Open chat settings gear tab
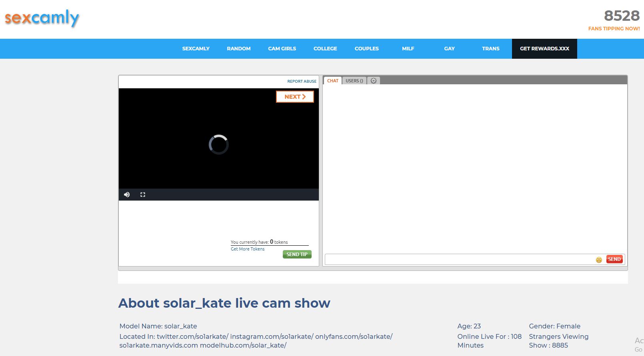 tap(374, 81)
